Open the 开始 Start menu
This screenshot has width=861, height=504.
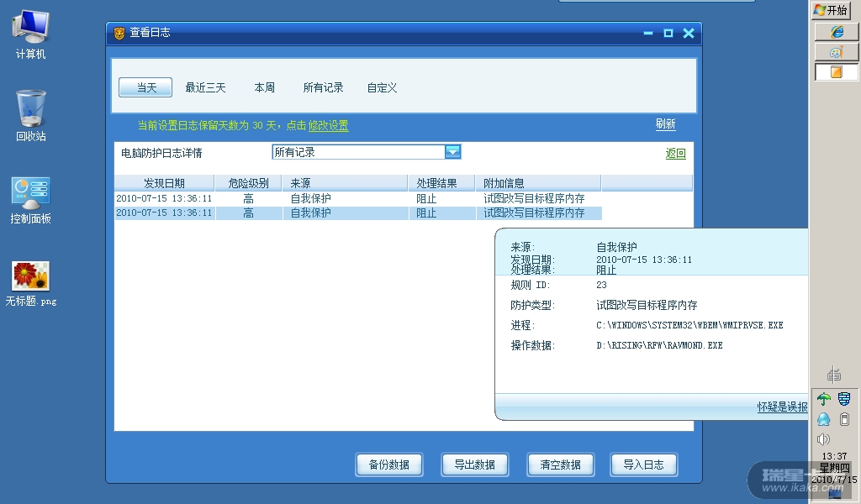point(831,10)
